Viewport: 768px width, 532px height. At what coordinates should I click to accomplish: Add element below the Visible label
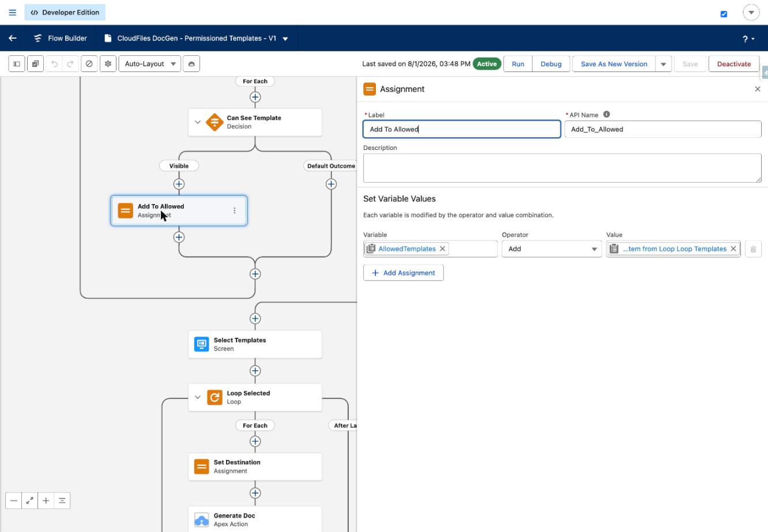pos(179,184)
